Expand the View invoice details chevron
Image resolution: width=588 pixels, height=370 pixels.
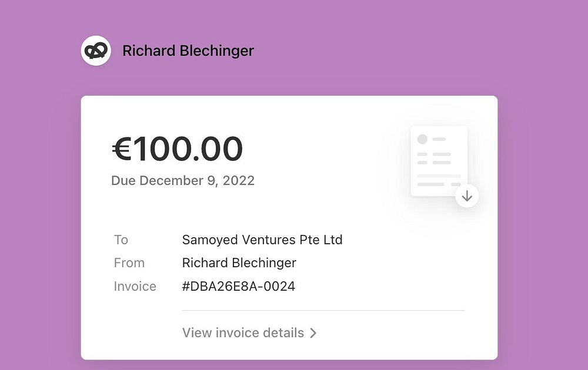313,333
